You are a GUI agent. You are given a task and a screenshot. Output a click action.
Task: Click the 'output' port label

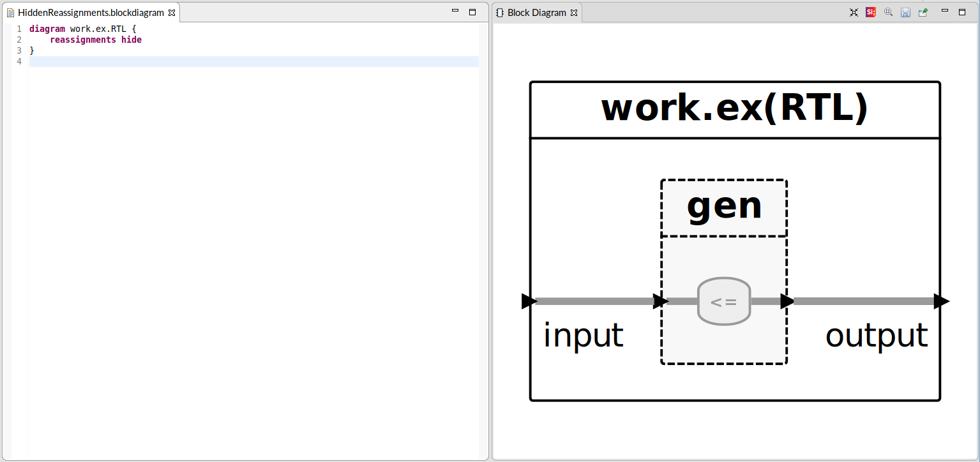pos(877,335)
